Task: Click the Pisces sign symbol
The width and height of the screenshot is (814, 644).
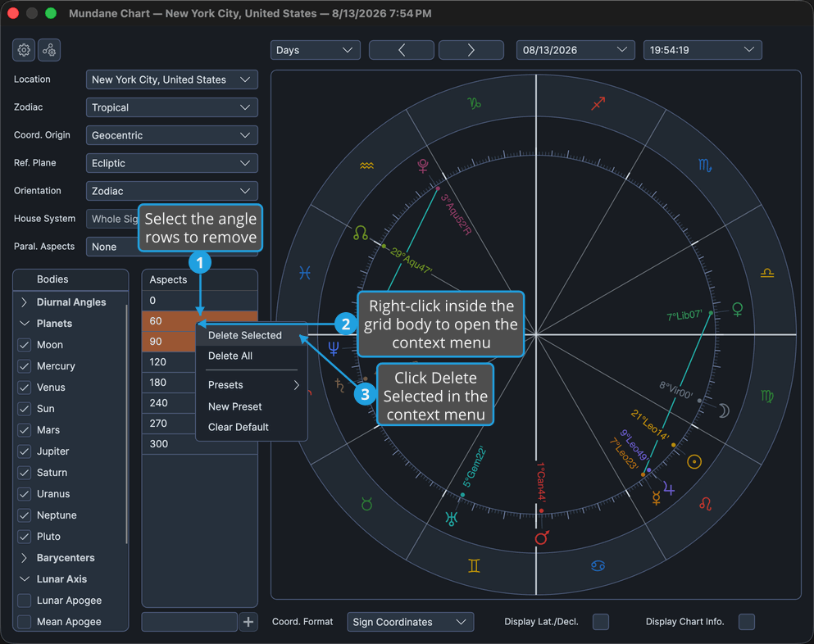Action: (x=305, y=273)
